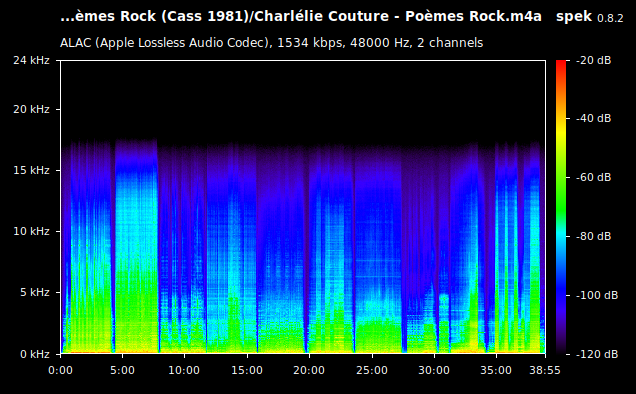Viewport: 636px width, 394px height.
Task: Click the -100 dB legend label
Action: point(597,295)
